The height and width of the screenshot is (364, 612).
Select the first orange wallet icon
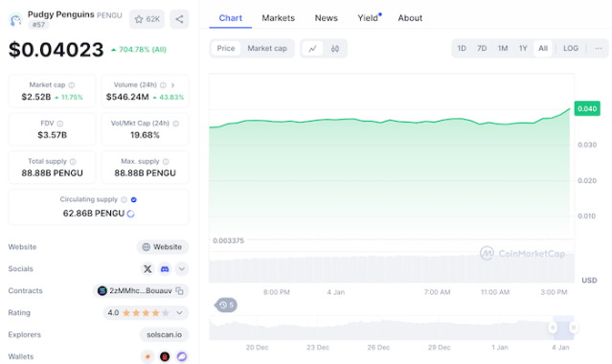[147, 356]
